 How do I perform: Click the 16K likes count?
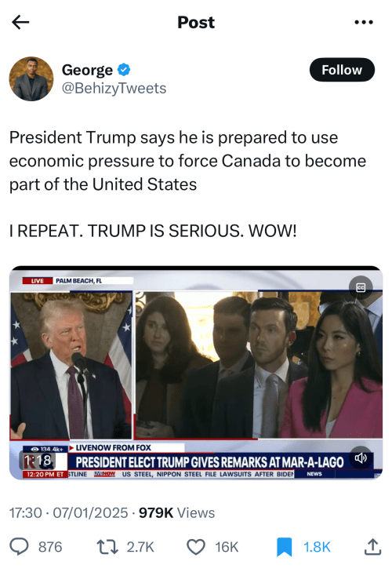point(227,547)
